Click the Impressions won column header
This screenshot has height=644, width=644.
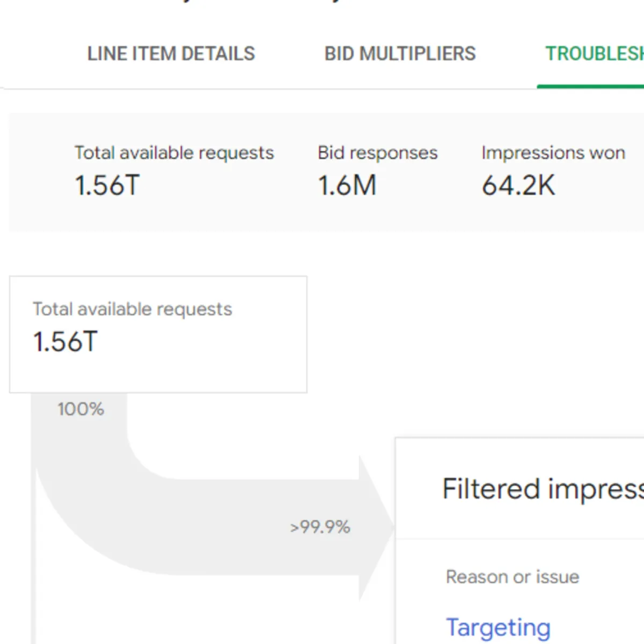click(554, 152)
